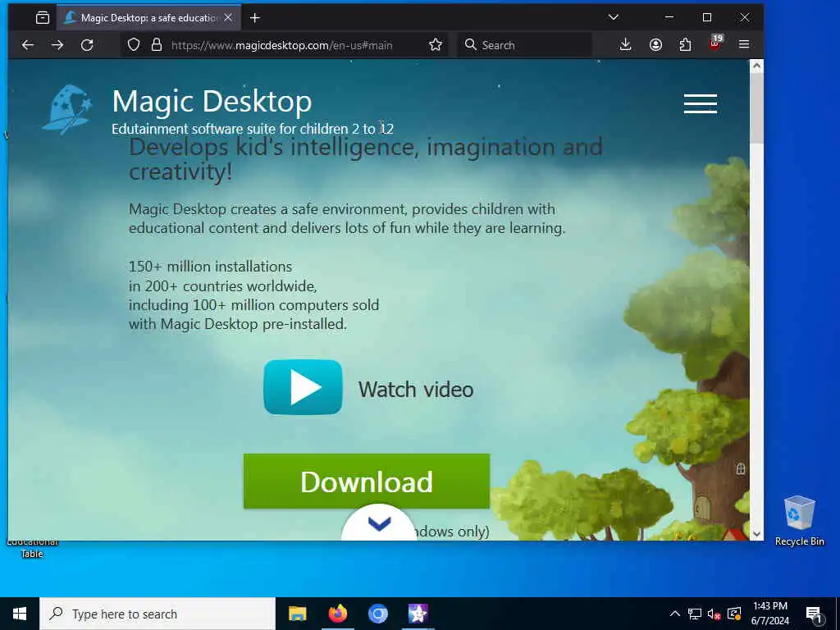The image size is (840, 630).
Task: Click the white circle down chevron
Action: pyautogui.click(x=379, y=524)
